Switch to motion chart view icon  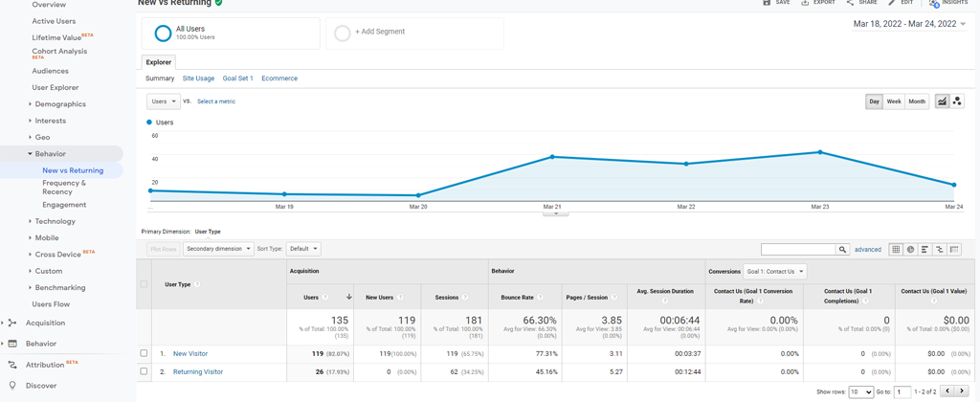[x=957, y=101]
